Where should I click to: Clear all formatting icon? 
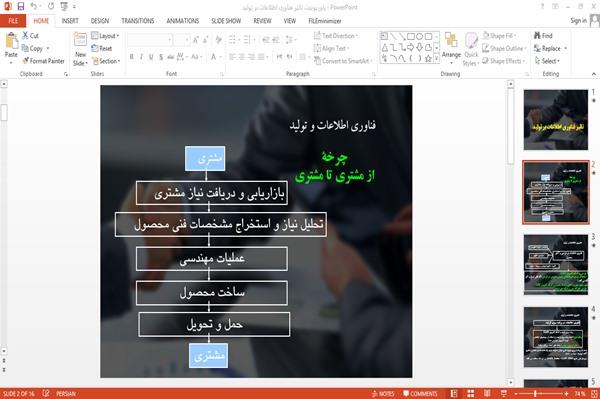click(218, 39)
